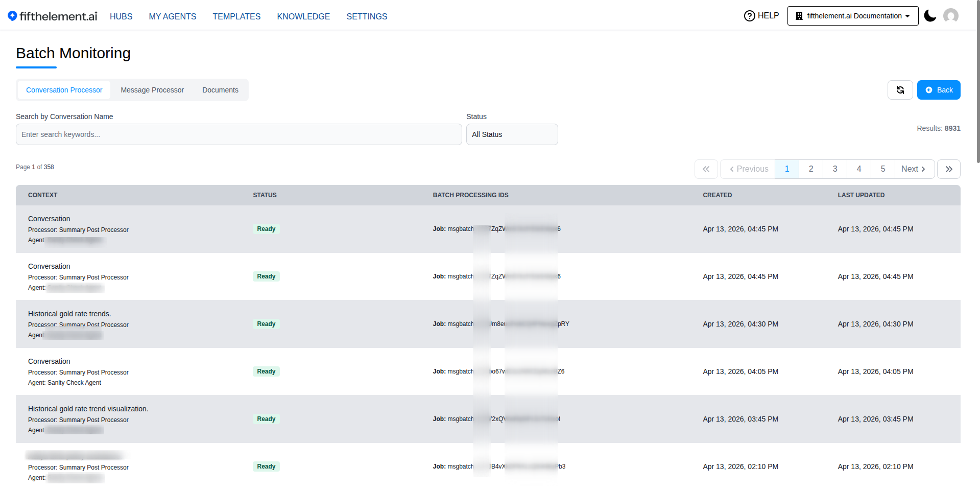Click the fifthelement.ai logo
The height and width of the screenshot is (490, 980).
click(52, 16)
